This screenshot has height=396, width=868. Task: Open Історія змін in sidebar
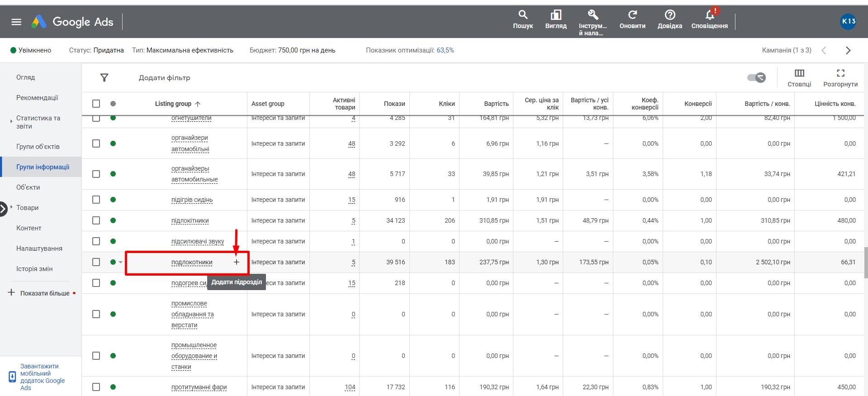coord(34,269)
